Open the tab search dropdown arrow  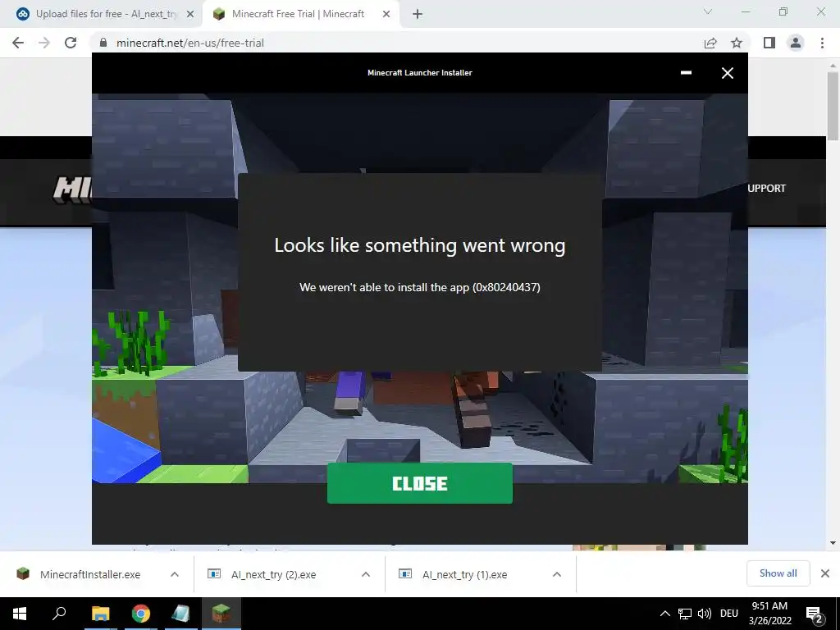click(708, 11)
